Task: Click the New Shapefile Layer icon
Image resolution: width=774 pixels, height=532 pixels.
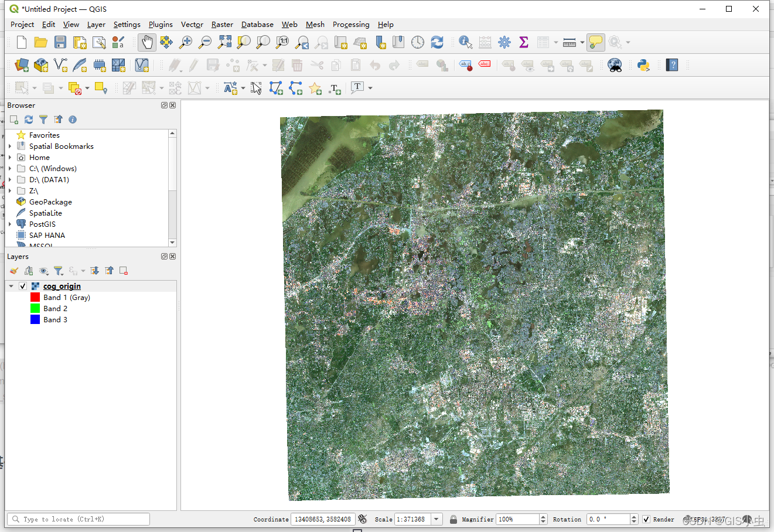Action: 60,65
